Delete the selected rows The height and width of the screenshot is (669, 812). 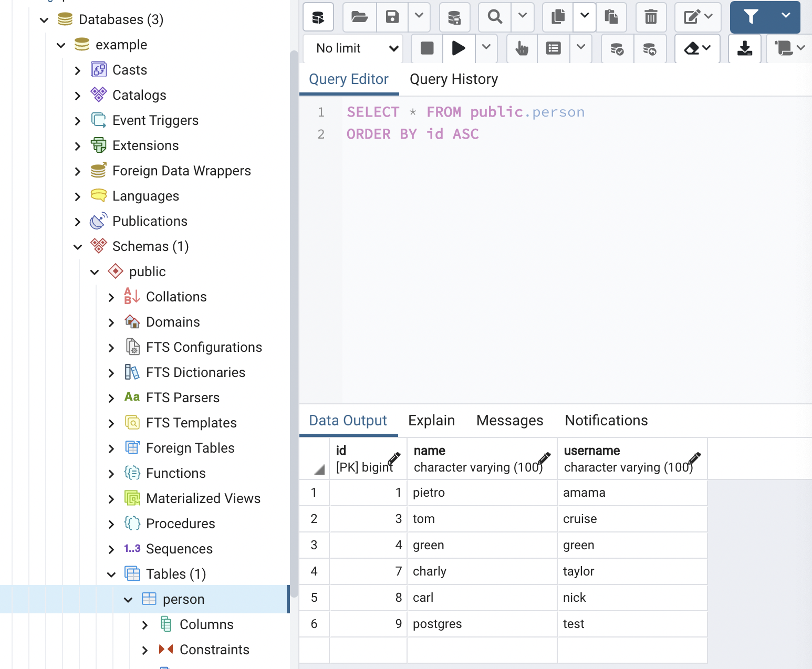coord(651,17)
